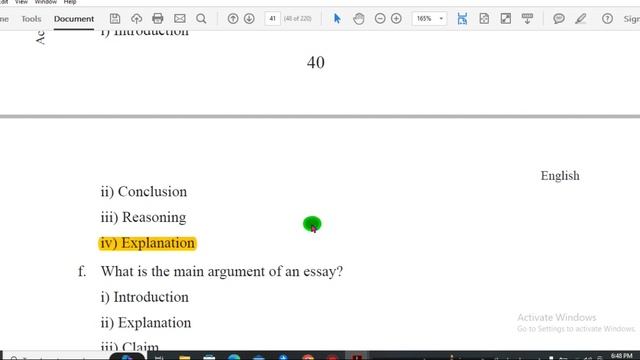
Task: Click the read mode toolbar icon
Action: (x=527, y=18)
